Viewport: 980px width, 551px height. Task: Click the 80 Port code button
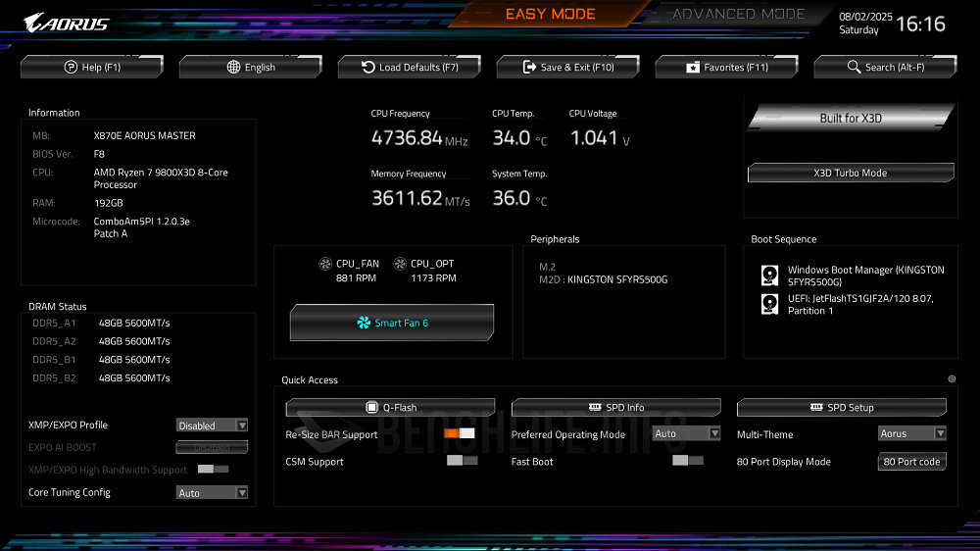coord(911,462)
